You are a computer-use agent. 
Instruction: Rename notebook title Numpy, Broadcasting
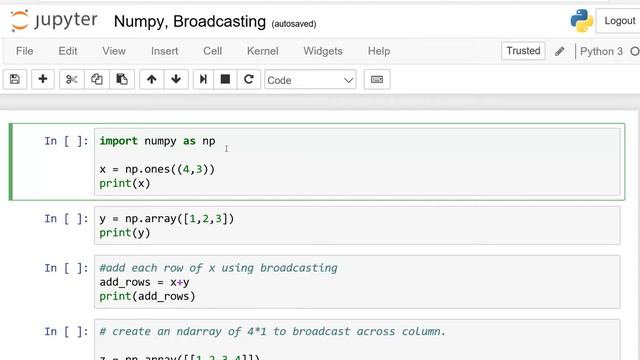point(189,21)
